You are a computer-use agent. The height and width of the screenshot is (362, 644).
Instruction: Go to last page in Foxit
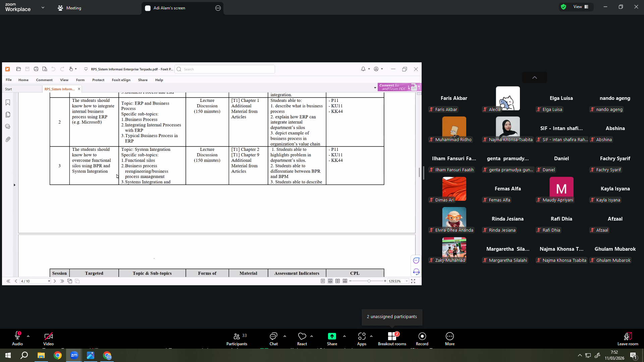(x=62, y=281)
